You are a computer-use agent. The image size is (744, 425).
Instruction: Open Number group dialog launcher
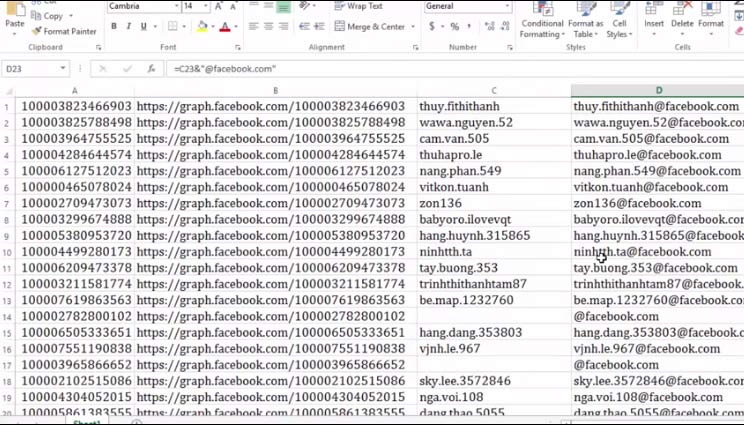click(x=510, y=47)
